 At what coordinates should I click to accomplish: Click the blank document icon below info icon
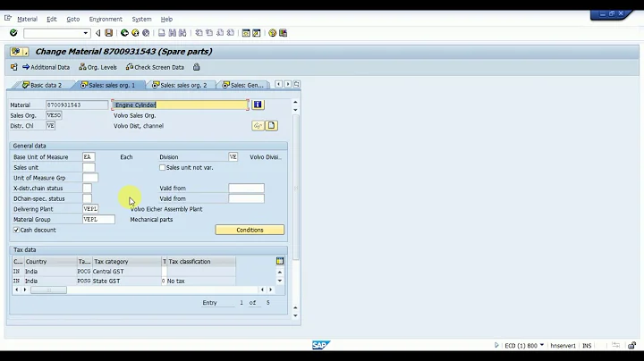[x=272, y=125]
